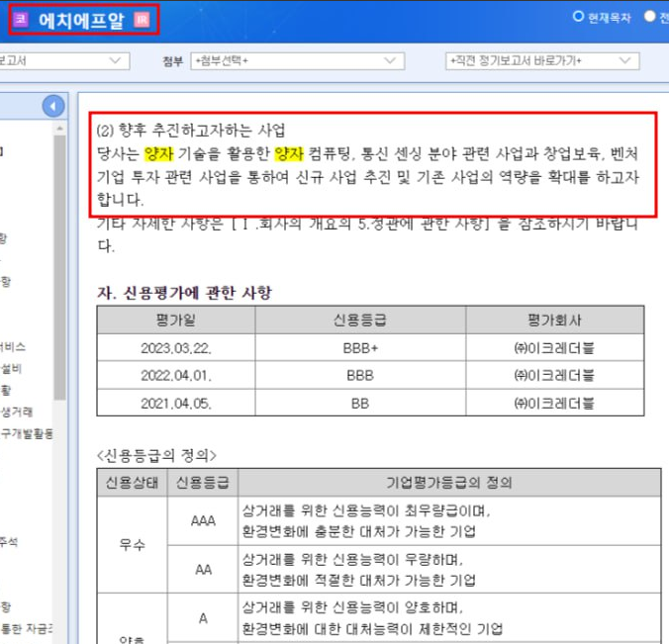This screenshot has height=644, width=669.
Task: Open the sidebar item ending in 비스
Action: tap(13, 347)
